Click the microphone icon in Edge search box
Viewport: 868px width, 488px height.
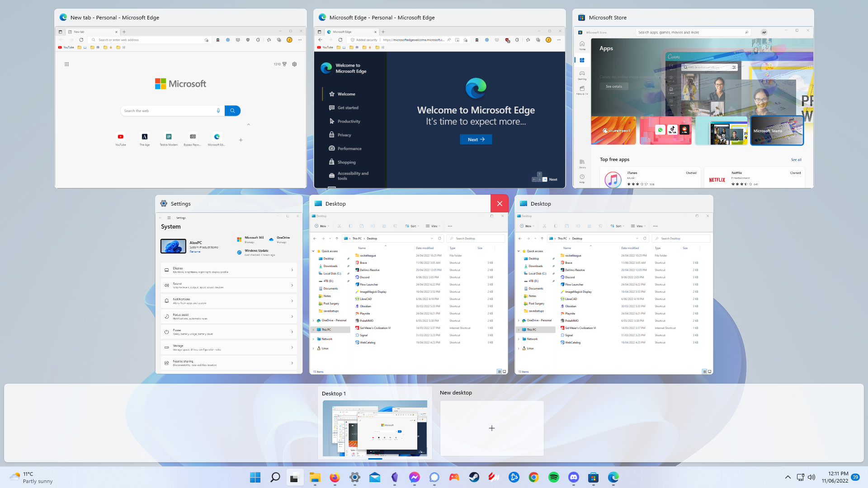pos(218,111)
